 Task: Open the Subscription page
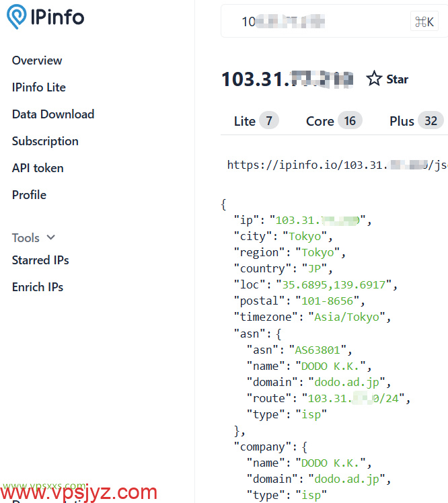coord(45,141)
